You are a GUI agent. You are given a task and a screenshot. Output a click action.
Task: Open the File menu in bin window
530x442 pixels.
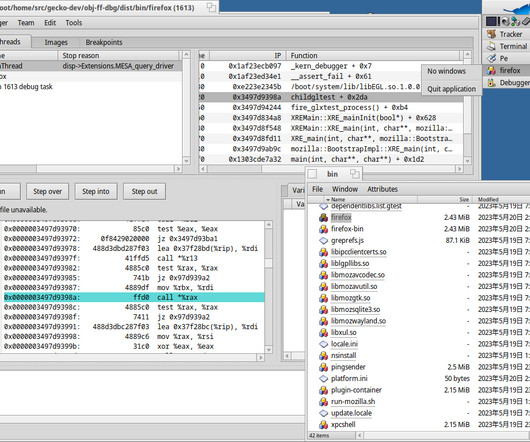[317, 189]
